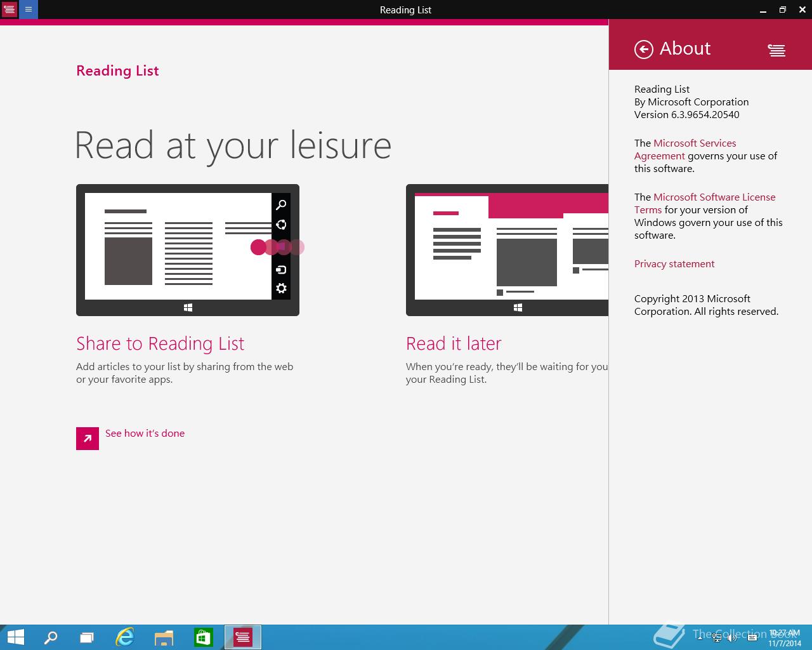Open File Explorer from taskbar
The width and height of the screenshot is (812, 650).
[x=164, y=637]
